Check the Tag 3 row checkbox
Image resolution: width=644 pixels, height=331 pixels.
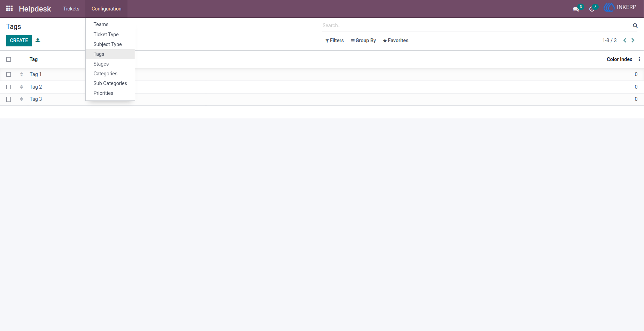[9, 99]
